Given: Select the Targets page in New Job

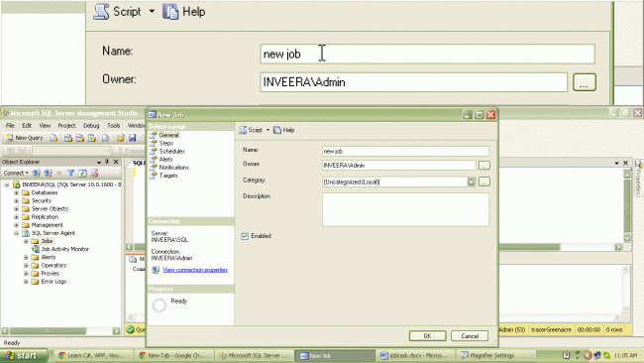Looking at the screenshot, I should pyautogui.click(x=168, y=176).
